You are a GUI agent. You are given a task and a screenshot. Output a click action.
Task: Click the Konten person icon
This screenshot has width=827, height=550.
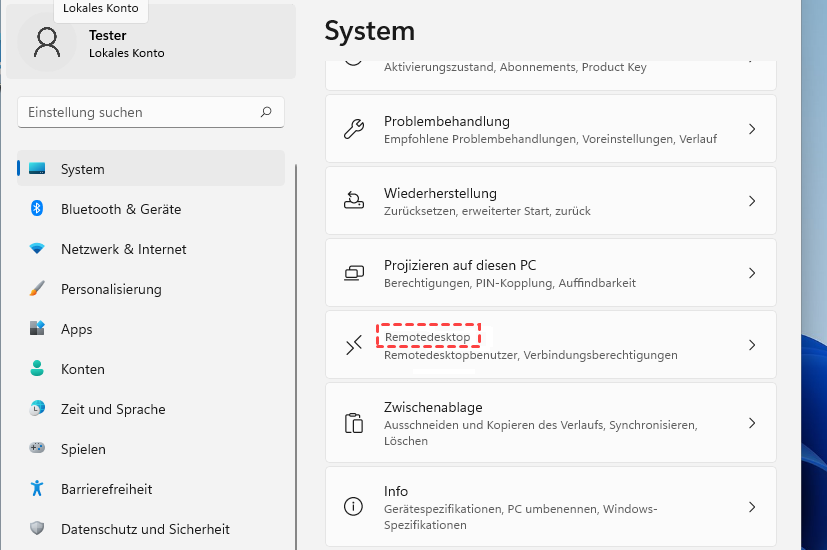37,369
